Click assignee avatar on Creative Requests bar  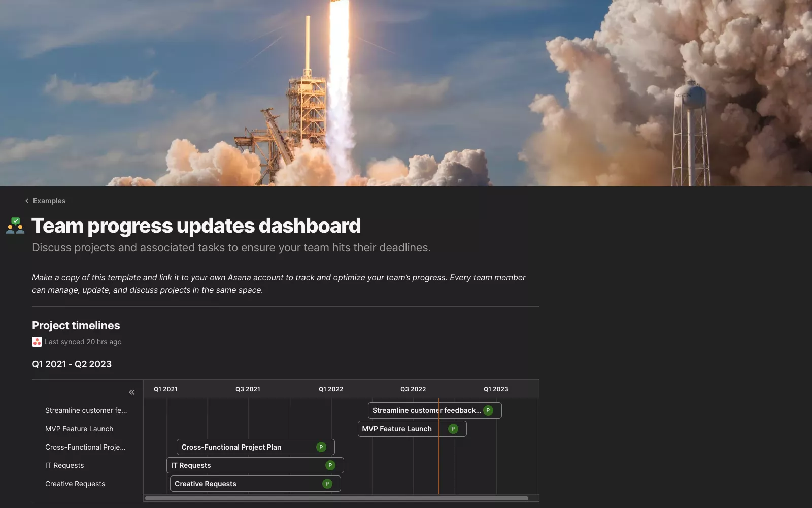[327, 484]
